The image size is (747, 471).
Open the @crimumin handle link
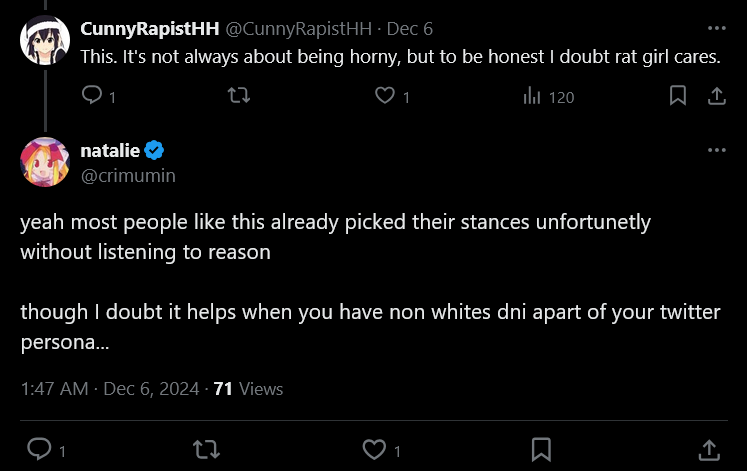tap(128, 176)
